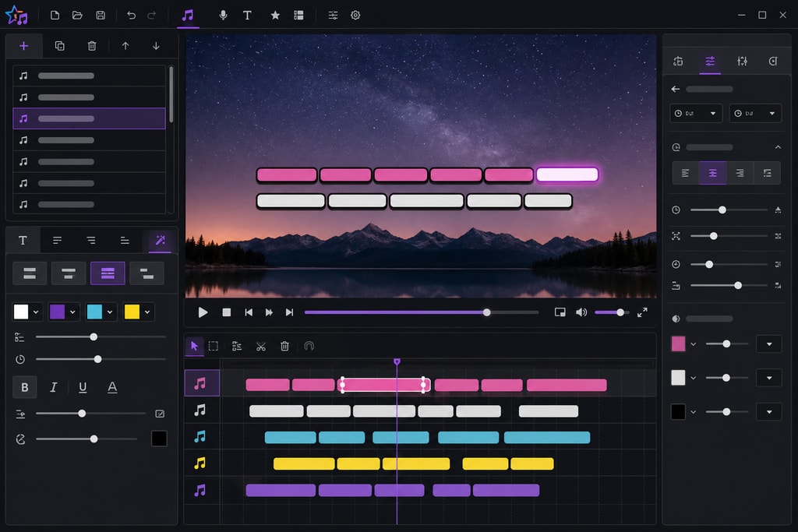Play the karaoke preview
798x532 pixels.
click(203, 312)
